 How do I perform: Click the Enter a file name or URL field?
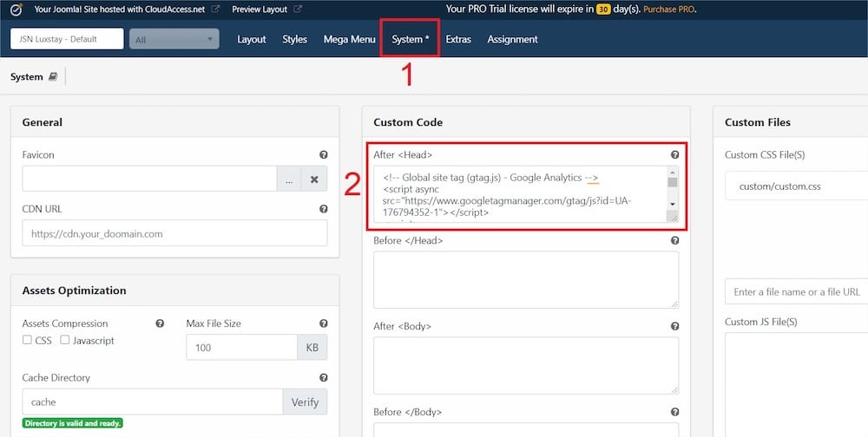(x=797, y=291)
